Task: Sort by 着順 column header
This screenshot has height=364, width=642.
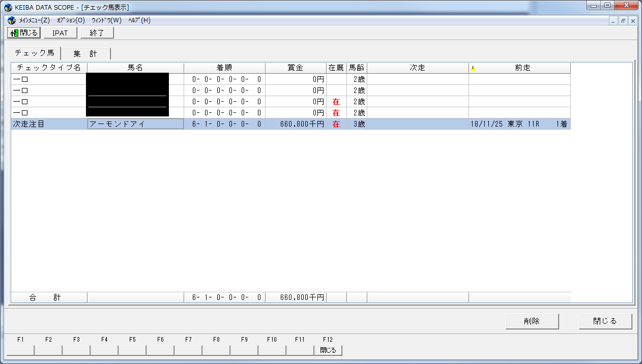Action: click(225, 68)
